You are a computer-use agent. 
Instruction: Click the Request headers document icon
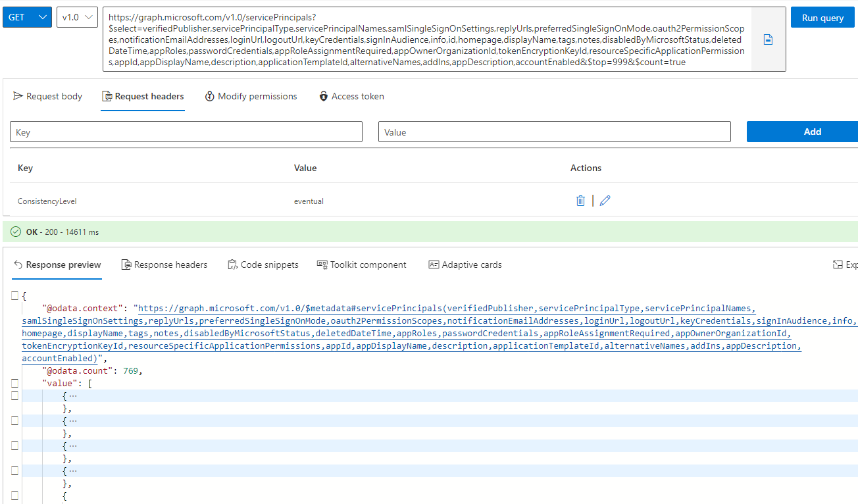pos(107,97)
